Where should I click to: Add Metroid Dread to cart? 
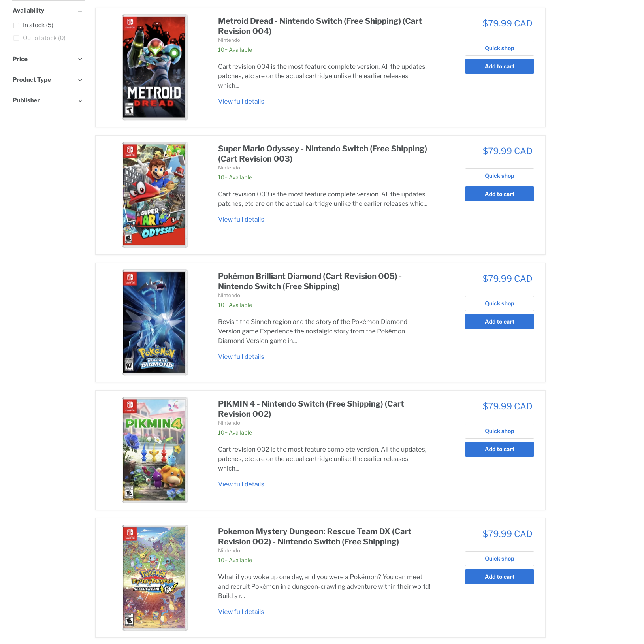tap(499, 66)
